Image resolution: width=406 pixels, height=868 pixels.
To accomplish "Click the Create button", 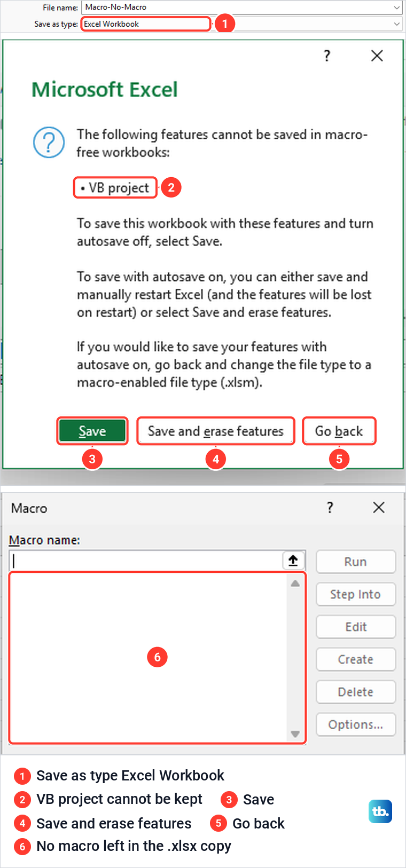I will [x=356, y=659].
